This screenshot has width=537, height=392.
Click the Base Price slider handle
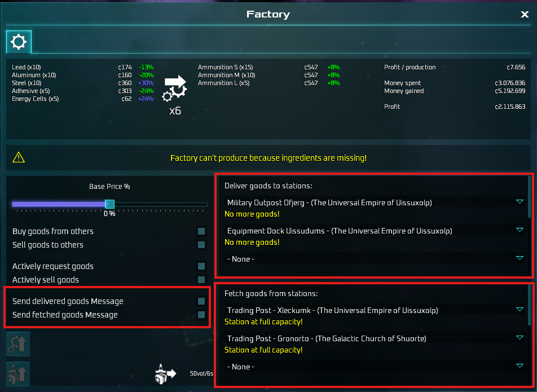click(109, 204)
